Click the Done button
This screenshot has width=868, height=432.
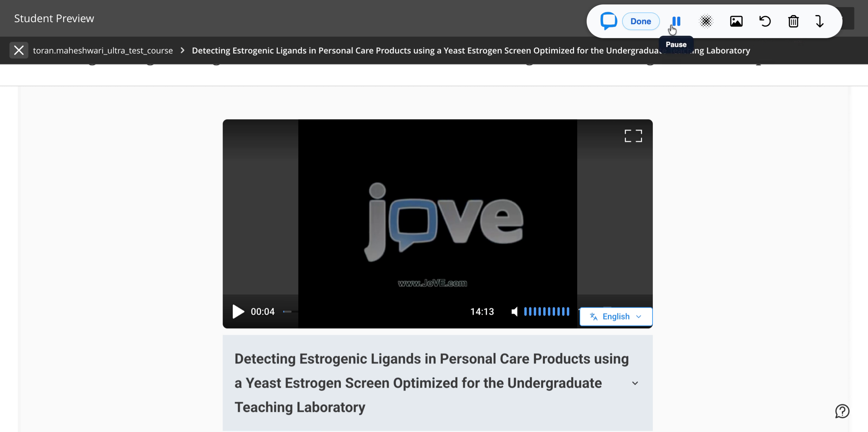[641, 21]
